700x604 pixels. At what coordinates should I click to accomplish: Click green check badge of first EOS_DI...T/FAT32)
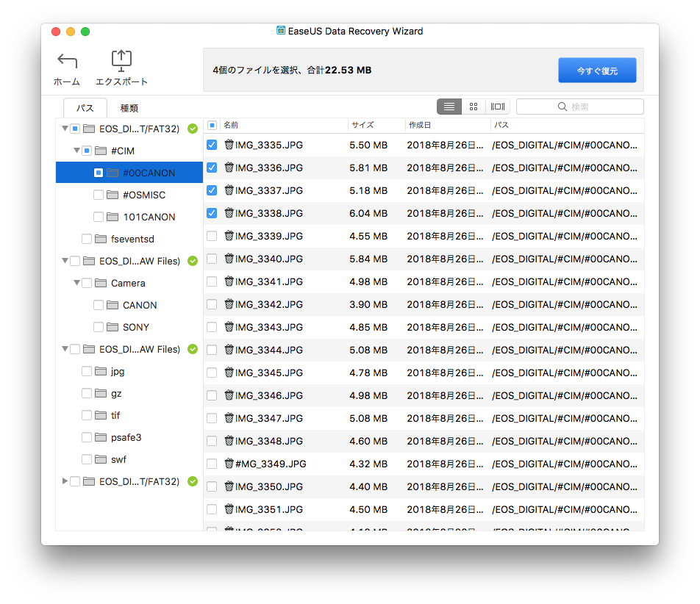tap(193, 129)
